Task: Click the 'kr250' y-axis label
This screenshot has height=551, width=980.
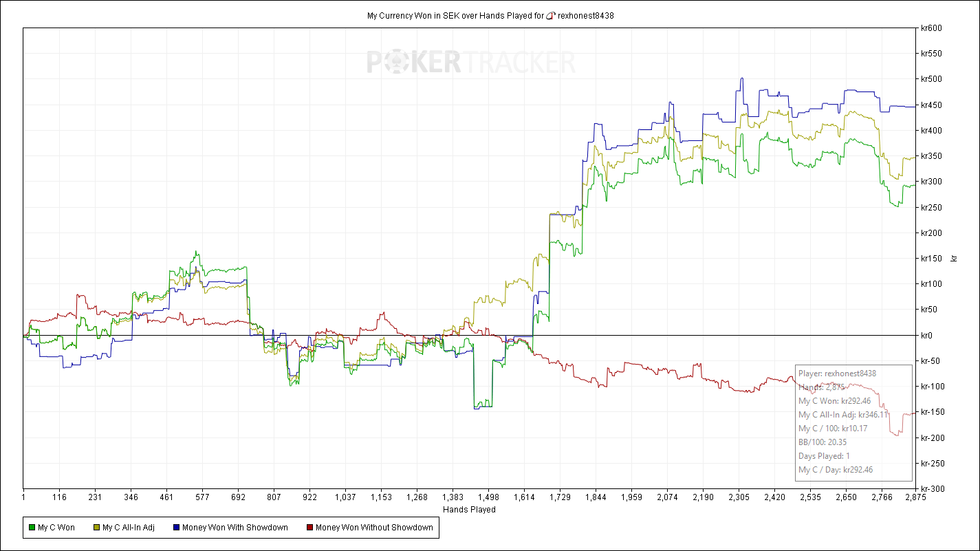Action: (930, 208)
